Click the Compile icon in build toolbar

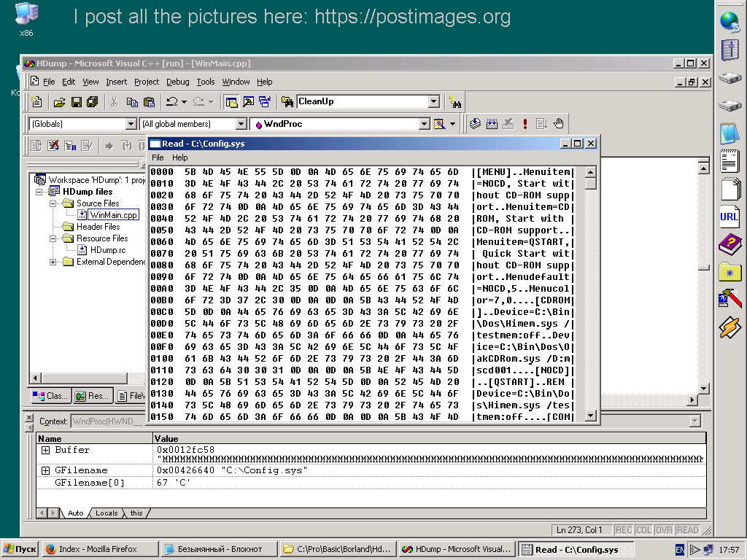tap(475, 124)
